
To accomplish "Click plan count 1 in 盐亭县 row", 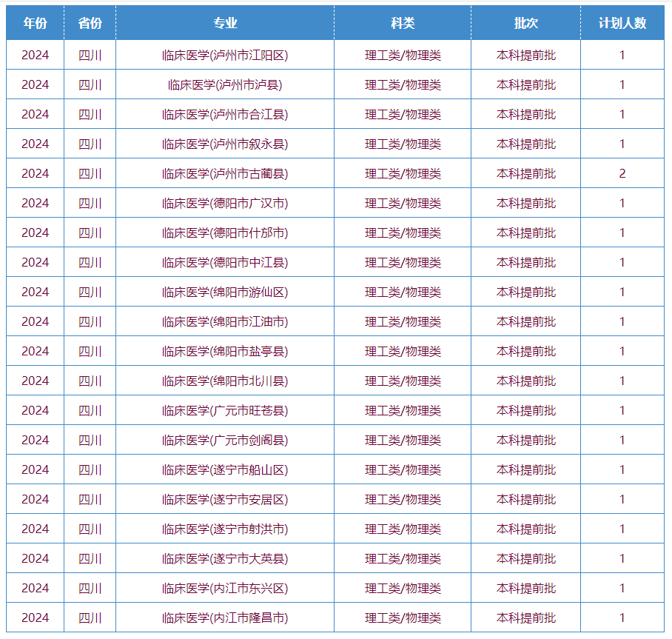I will pos(622,351).
